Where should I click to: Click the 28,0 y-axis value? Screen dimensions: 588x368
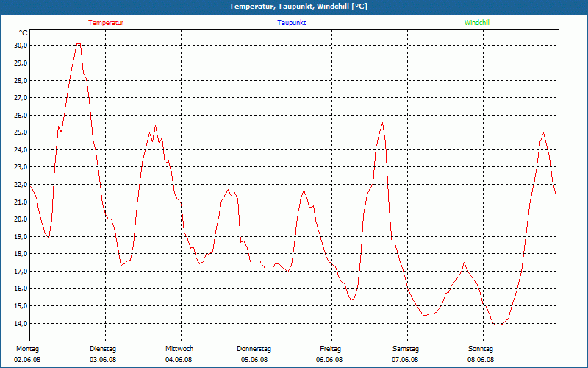point(21,80)
